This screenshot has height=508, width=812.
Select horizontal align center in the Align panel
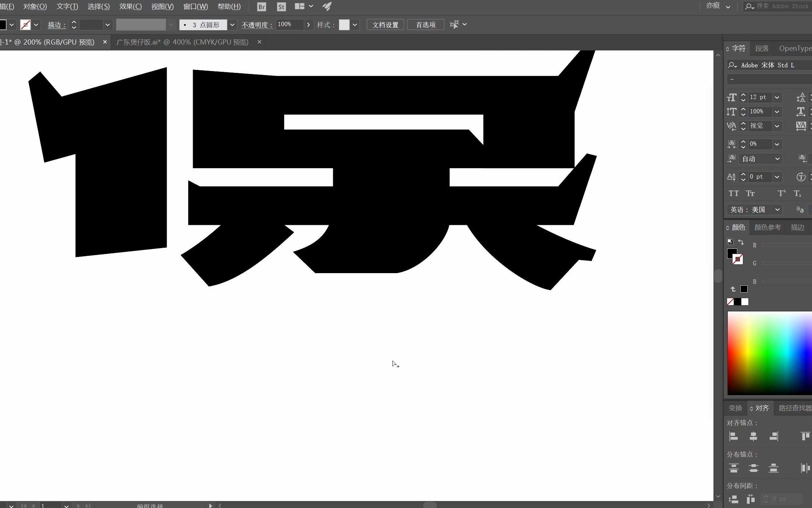[753, 436]
